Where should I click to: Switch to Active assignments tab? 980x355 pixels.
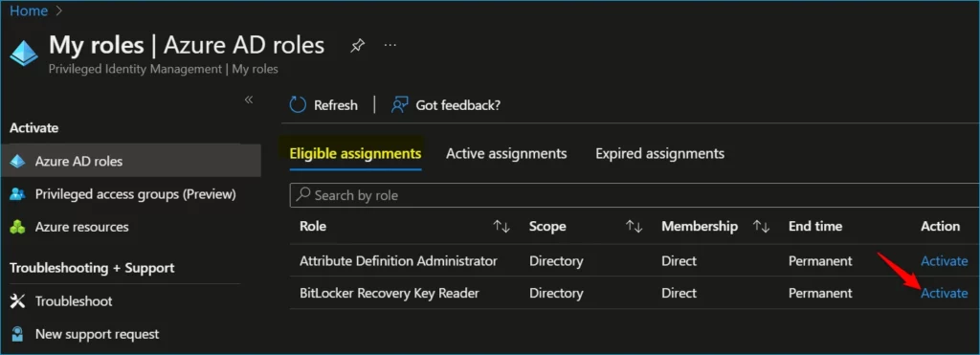click(x=506, y=153)
